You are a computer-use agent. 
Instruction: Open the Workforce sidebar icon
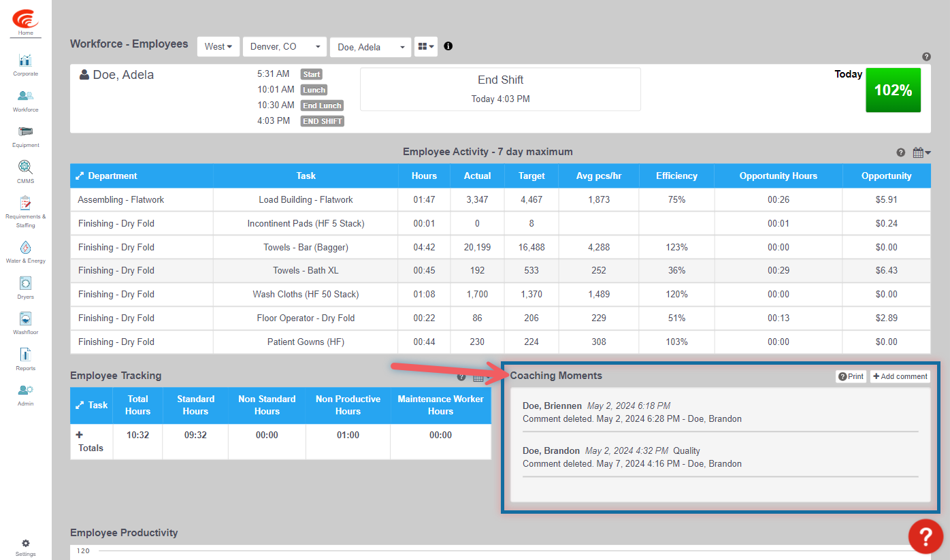click(x=25, y=101)
